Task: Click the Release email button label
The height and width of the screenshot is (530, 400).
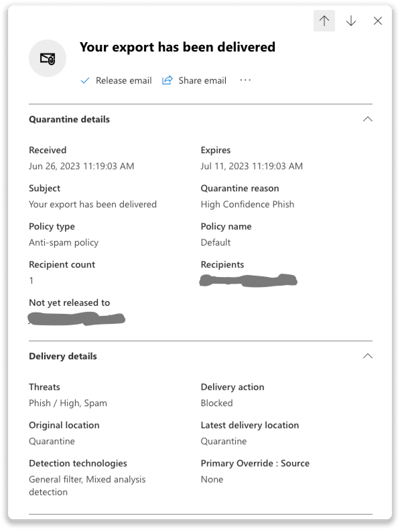Action: click(x=123, y=80)
